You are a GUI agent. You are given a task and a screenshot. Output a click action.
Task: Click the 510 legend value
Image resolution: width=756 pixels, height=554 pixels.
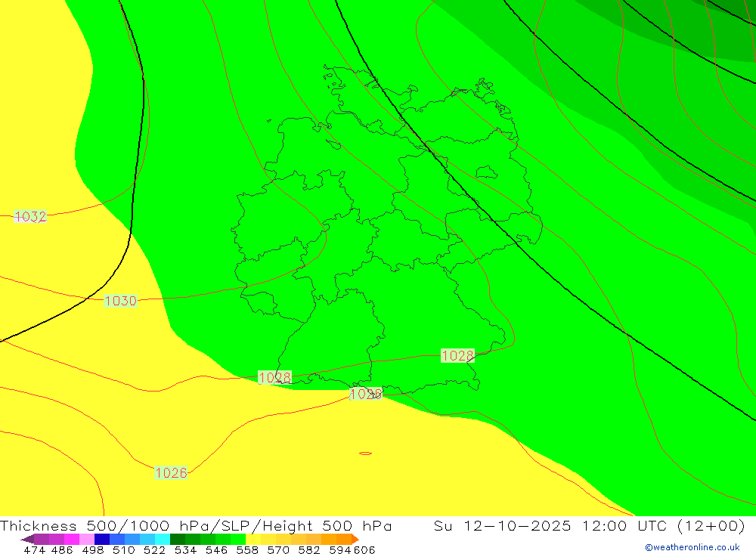click(x=124, y=549)
